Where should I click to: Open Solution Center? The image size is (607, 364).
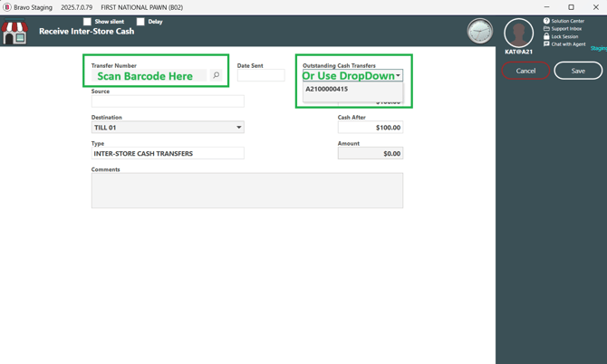click(564, 21)
